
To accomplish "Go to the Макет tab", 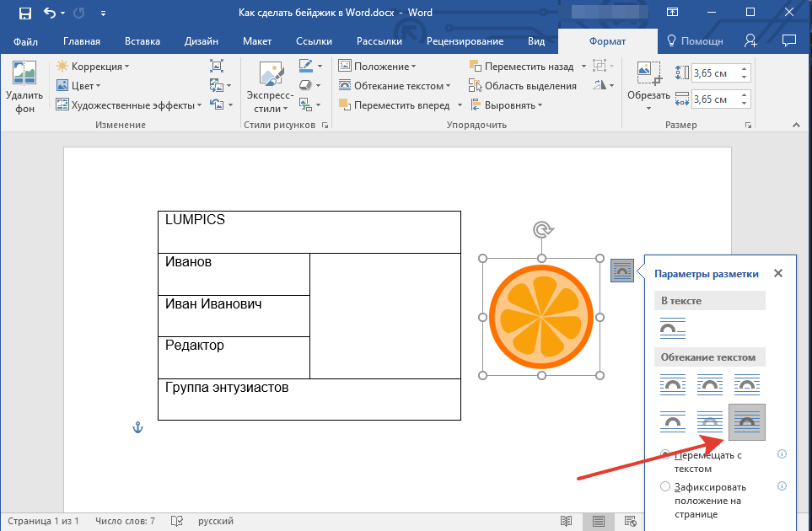I will pos(257,41).
